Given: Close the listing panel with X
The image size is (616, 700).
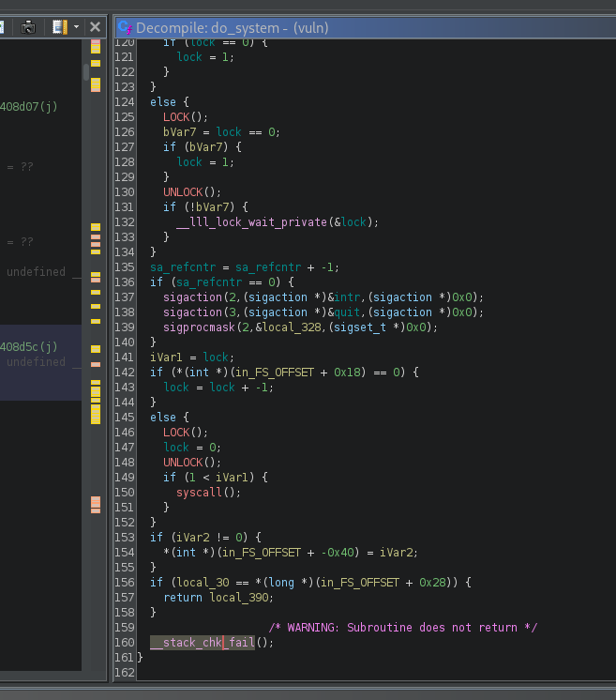Looking at the screenshot, I should click(x=95, y=27).
